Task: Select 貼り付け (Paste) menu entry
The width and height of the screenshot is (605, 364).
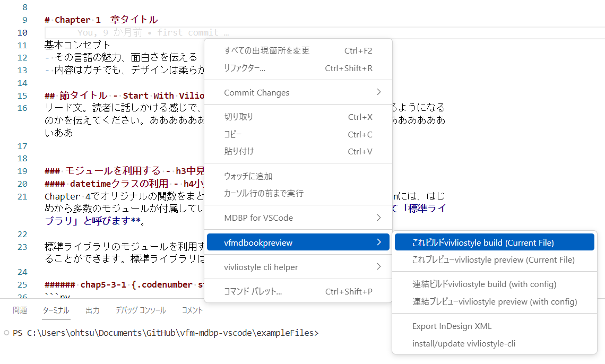Action: tap(298, 152)
